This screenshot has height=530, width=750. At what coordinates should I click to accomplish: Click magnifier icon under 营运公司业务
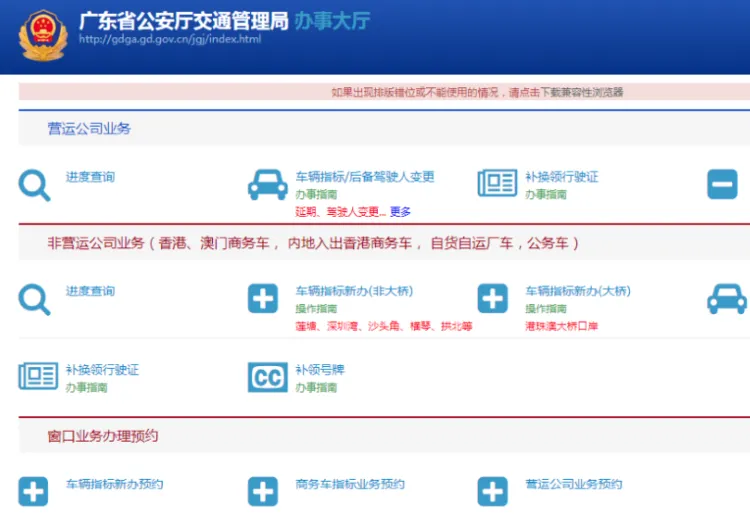click(34, 185)
